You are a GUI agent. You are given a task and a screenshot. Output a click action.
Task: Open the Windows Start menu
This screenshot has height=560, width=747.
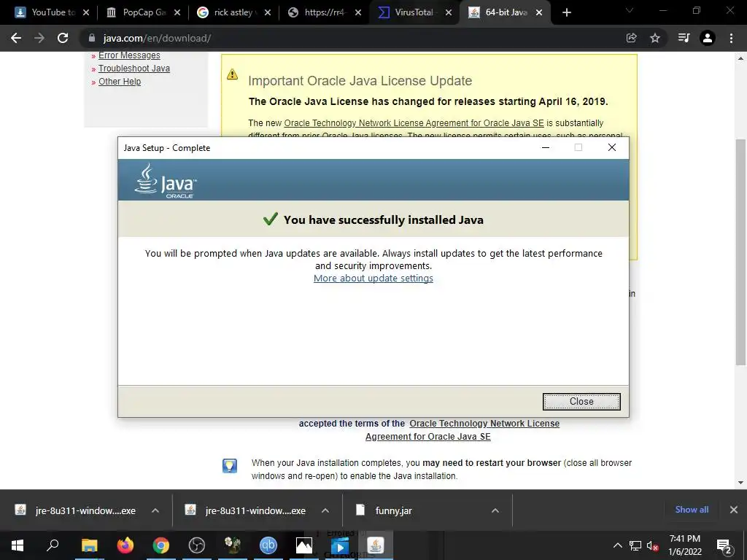click(18, 545)
